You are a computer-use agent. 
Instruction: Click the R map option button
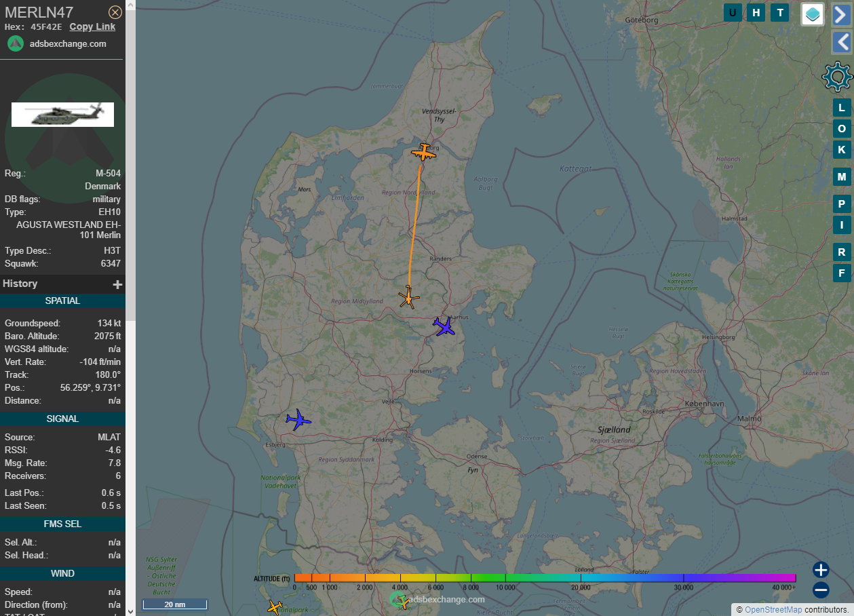point(842,252)
